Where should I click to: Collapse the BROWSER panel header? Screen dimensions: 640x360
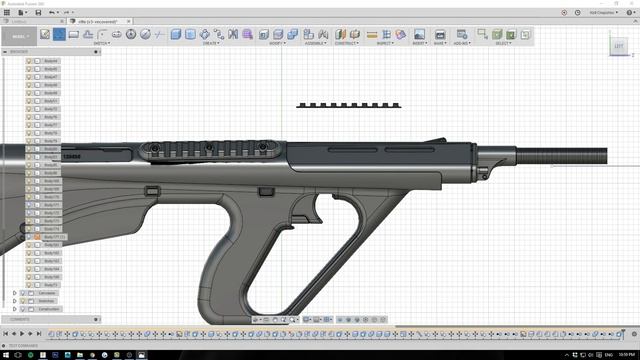pos(5,52)
